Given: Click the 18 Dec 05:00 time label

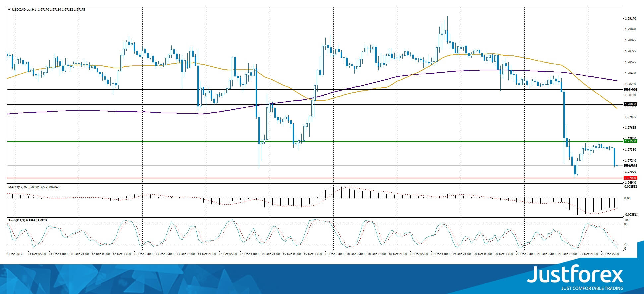Looking at the screenshot, I should (x=355, y=254).
